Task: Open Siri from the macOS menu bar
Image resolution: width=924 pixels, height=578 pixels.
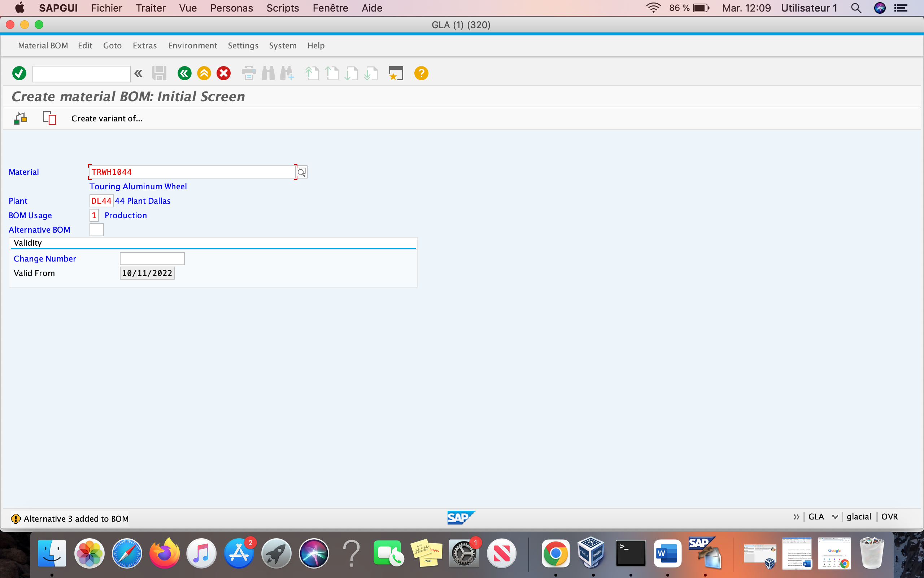Action: pyautogui.click(x=880, y=8)
